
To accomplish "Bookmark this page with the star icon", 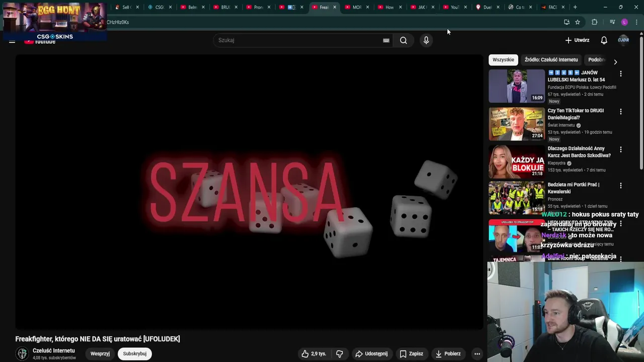I will coord(578,22).
